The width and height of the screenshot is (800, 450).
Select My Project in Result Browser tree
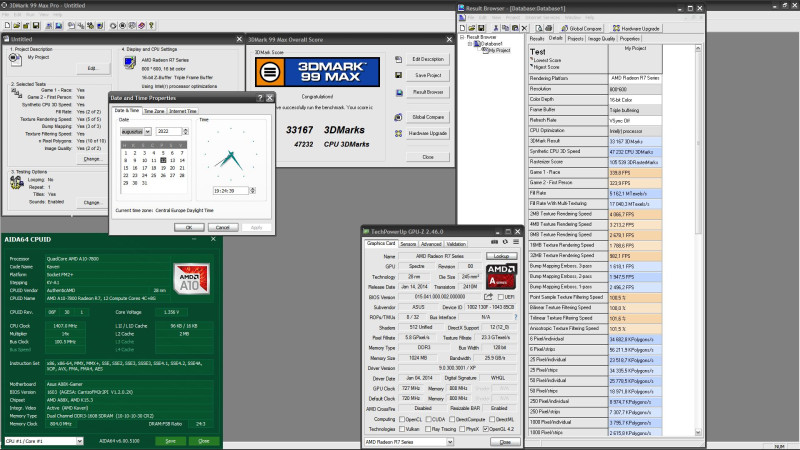[x=499, y=51]
